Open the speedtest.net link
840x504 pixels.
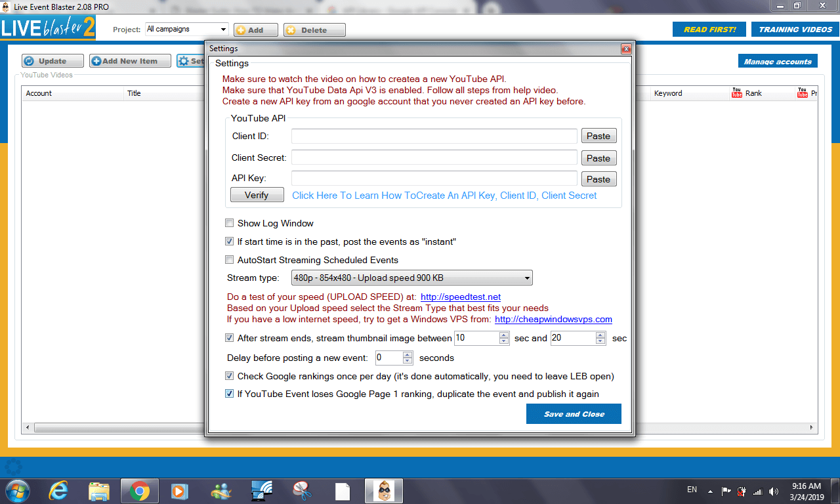coord(461,297)
